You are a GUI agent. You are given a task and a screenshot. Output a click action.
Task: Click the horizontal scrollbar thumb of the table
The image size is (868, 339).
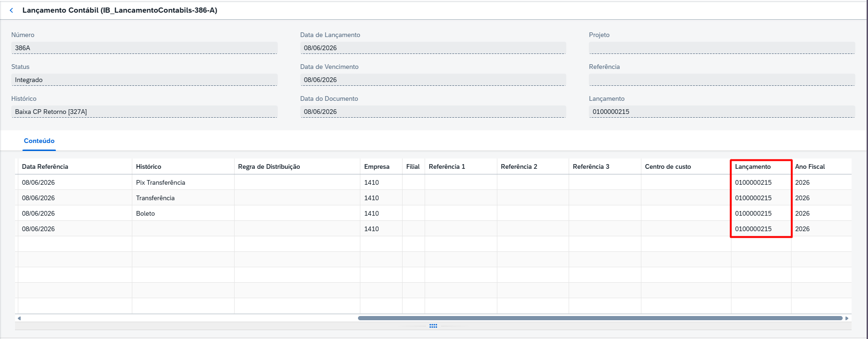click(600, 318)
